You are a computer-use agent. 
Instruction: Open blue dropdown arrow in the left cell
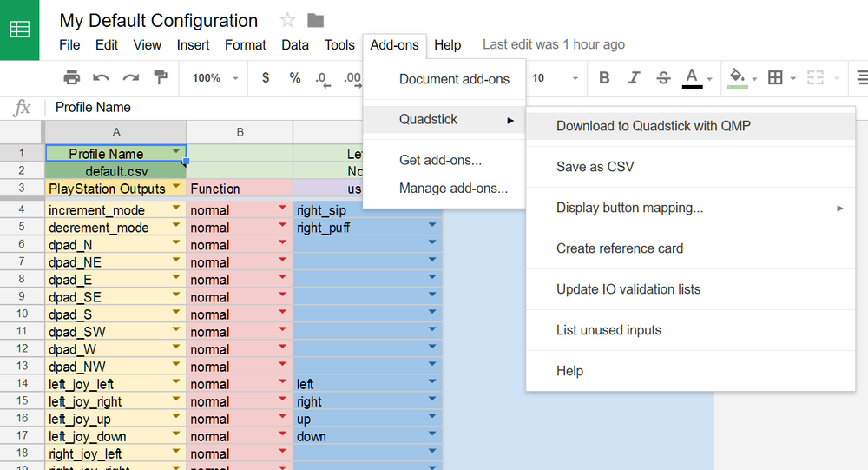(432, 381)
